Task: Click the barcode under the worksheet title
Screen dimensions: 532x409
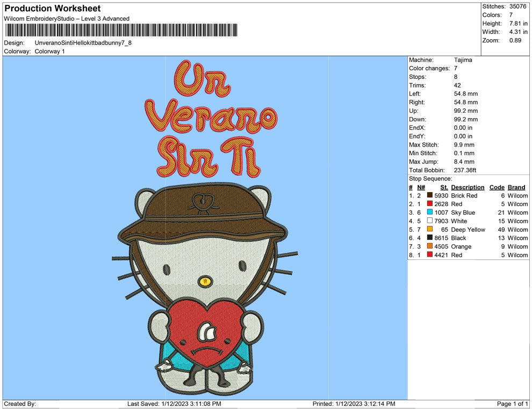Action: [120, 30]
